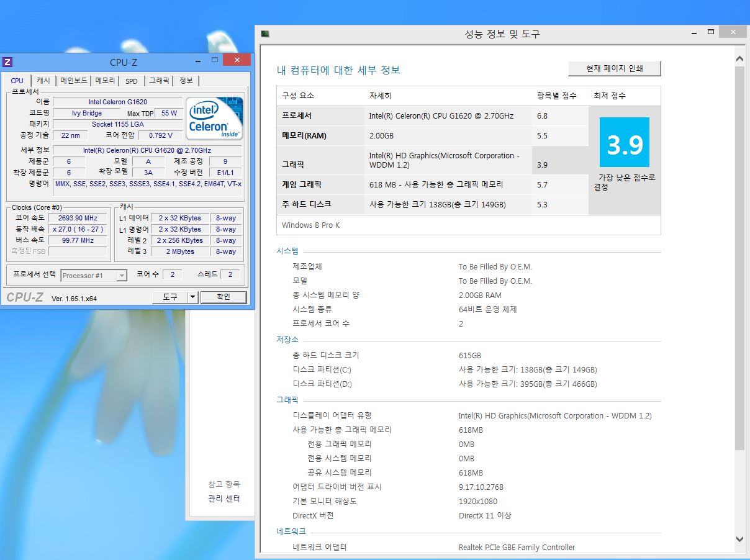Screen dimensions: 750x560
Task: Click the 디스크 파티션(D:) label
Action: (322, 384)
